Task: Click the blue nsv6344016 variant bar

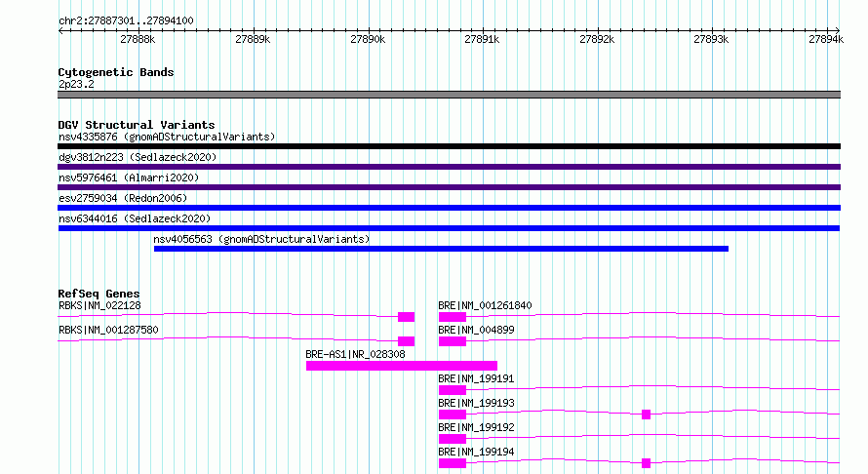Action: pos(449,228)
